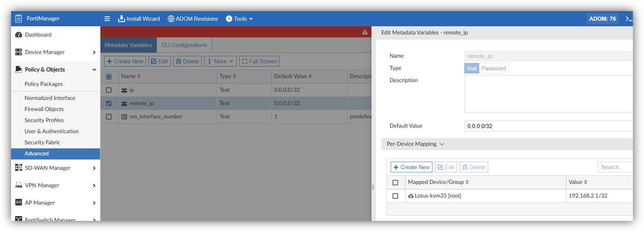The image size is (644, 232).
Task: Toggle select-all checkbox in Per-Device Mapping header
Action: [x=395, y=182]
